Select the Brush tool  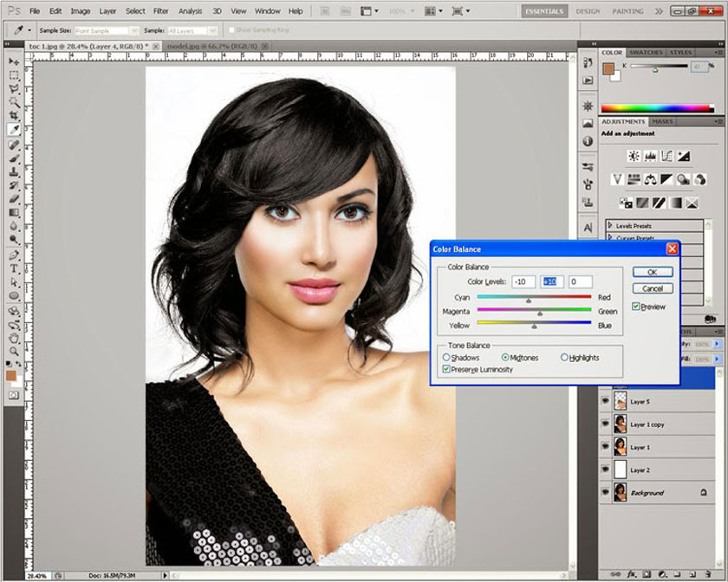click(x=14, y=158)
